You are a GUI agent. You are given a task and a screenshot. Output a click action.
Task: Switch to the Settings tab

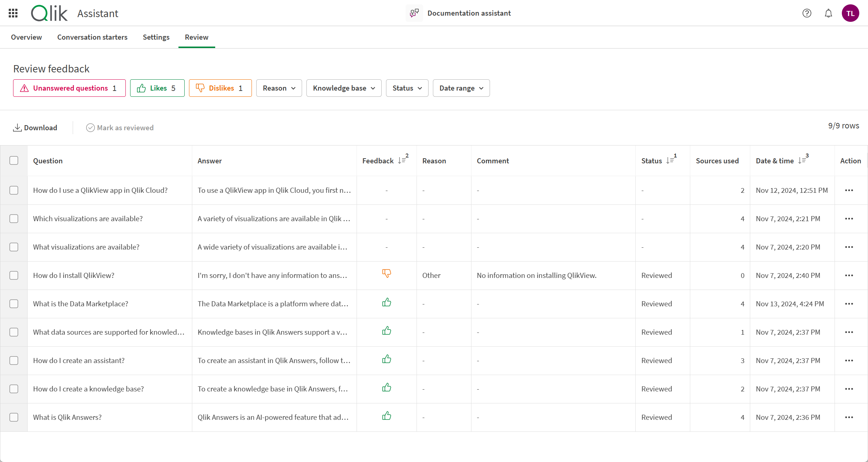pyautogui.click(x=156, y=37)
